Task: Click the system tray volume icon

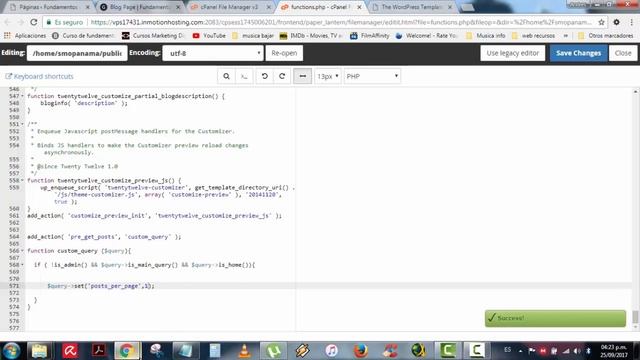Action: [577, 351]
